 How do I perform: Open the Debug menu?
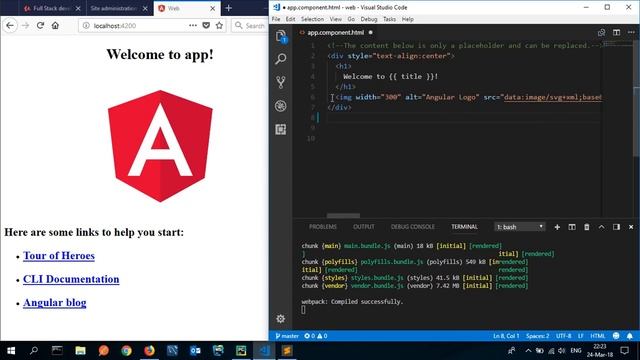[369, 19]
